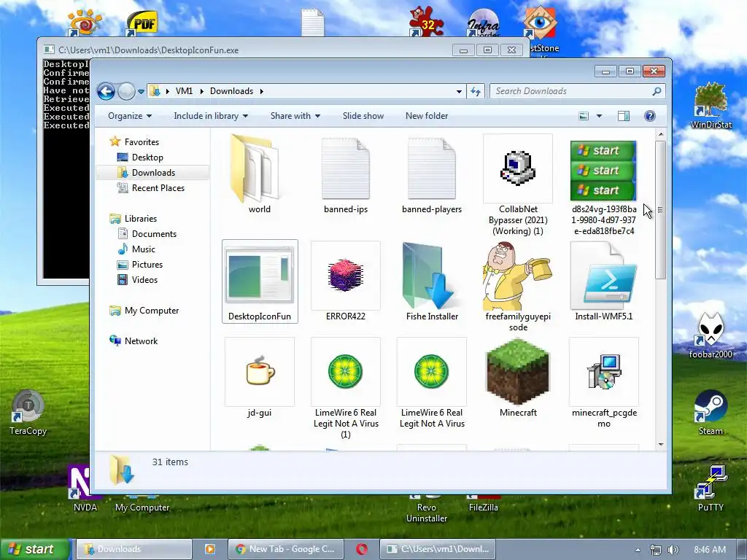Select the banned-ips file icon
Screen dimensions: 747x560
pyautogui.click(x=345, y=169)
